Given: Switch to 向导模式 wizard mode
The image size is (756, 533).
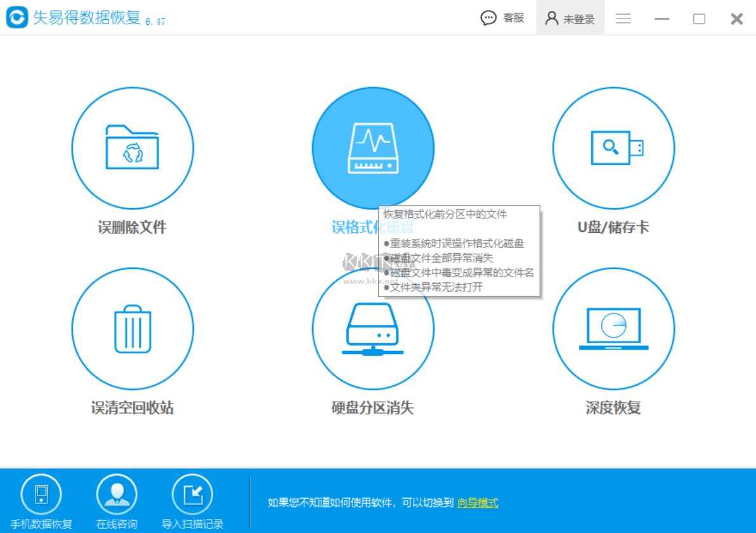Looking at the screenshot, I should 477,503.
